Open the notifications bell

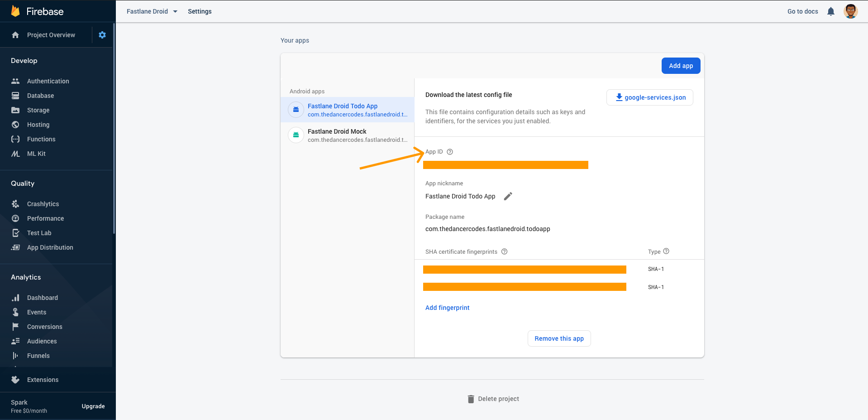pyautogui.click(x=831, y=11)
